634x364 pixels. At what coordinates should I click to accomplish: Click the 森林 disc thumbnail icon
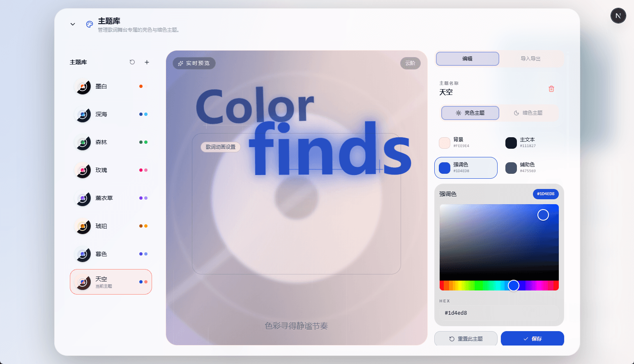tap(83, 142)
